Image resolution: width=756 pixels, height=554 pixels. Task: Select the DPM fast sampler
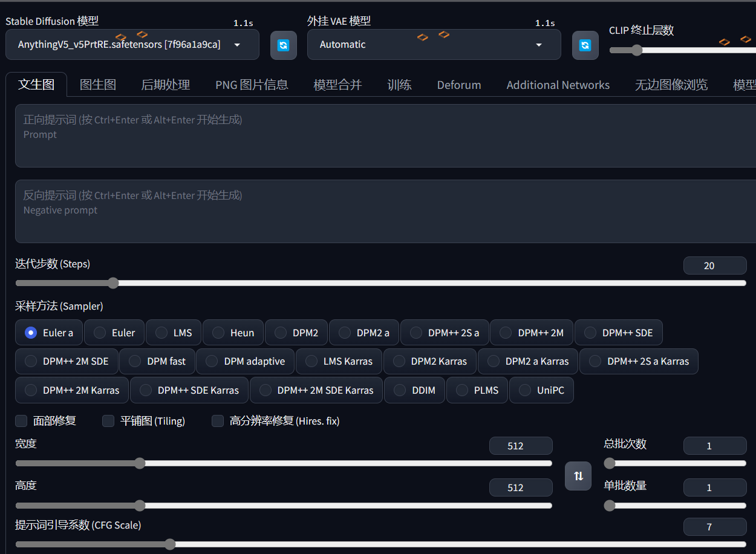pos(157,361)
